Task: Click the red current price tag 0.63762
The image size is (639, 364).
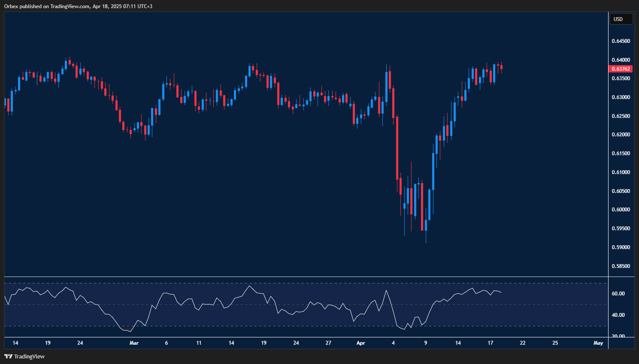Action: (x=621, y=69)
